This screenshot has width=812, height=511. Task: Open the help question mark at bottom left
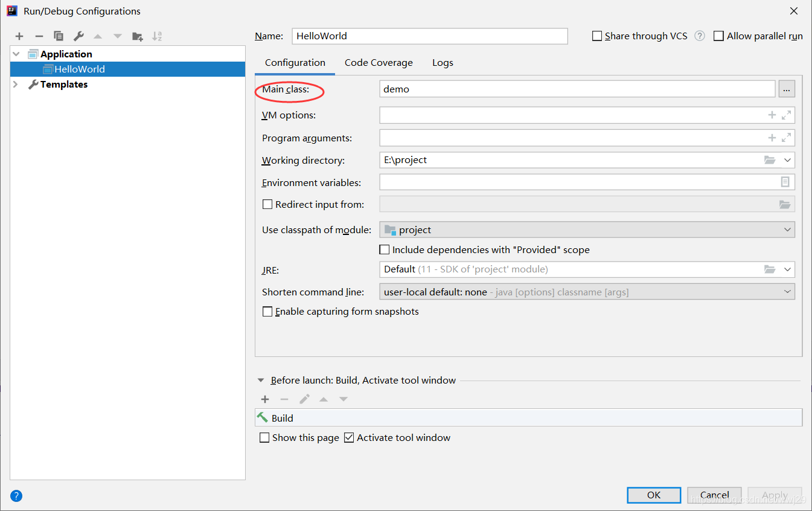pos(16,496)
